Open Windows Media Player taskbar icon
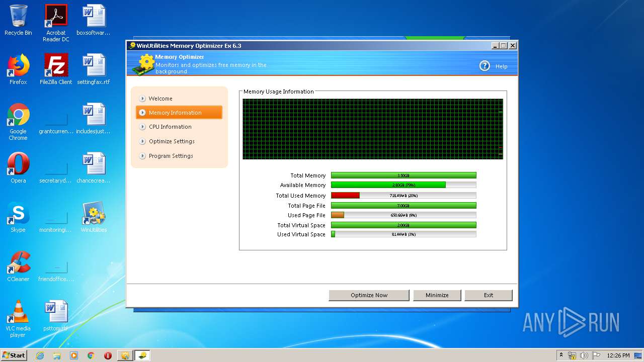The width and height of the screenshot is (644, 362). tap(74, 355)
